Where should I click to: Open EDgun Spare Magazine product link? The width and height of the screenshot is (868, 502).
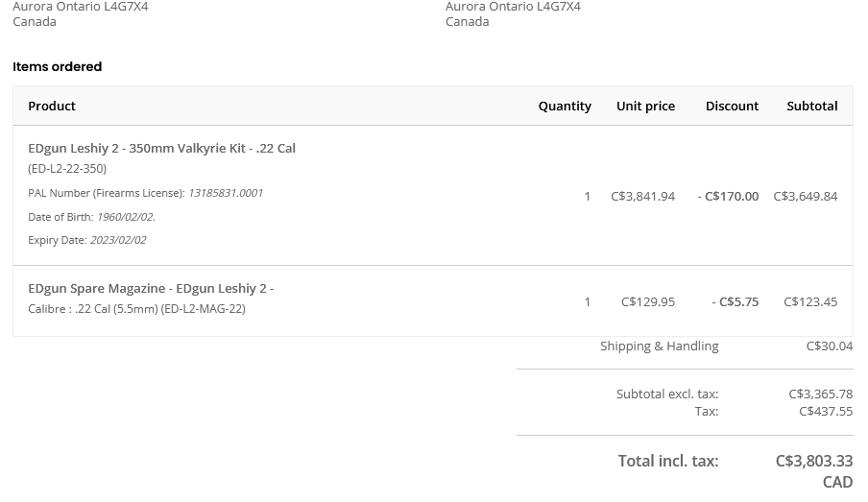[151, 288]
